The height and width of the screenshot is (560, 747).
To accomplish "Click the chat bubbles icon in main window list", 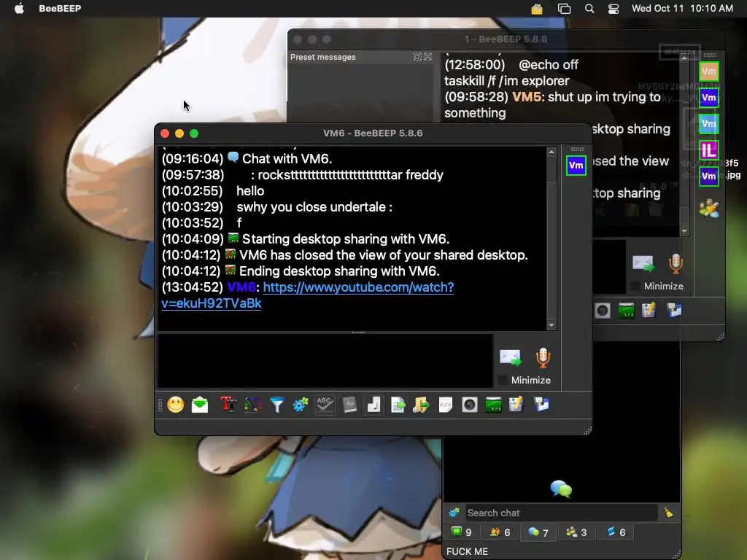I will click(561, 489).
